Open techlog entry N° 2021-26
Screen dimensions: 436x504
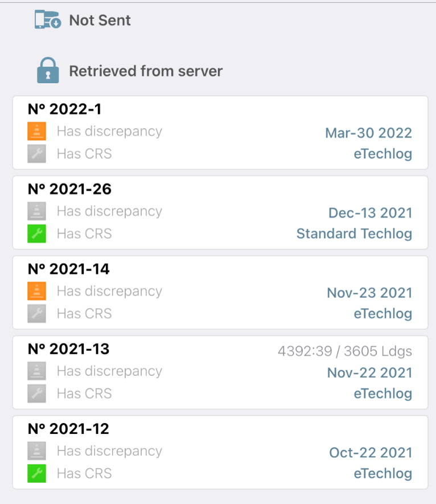[220, 212]
